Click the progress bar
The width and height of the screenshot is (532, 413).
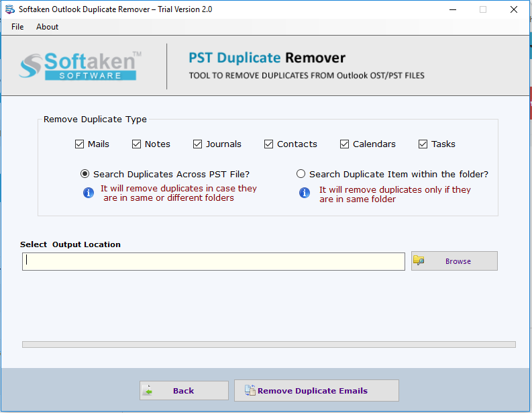[269, 345]
